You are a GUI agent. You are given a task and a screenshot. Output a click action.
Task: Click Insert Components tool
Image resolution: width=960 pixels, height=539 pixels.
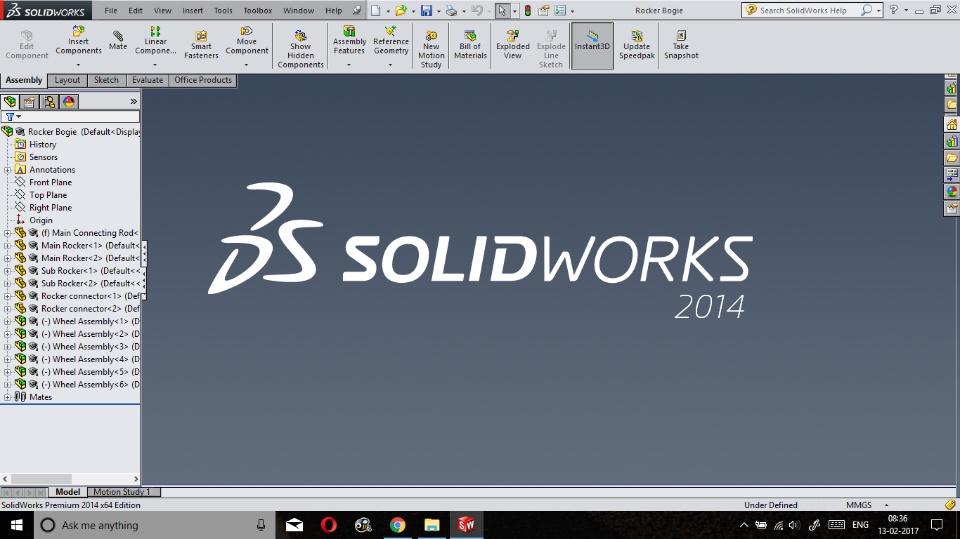coord(78,40)
